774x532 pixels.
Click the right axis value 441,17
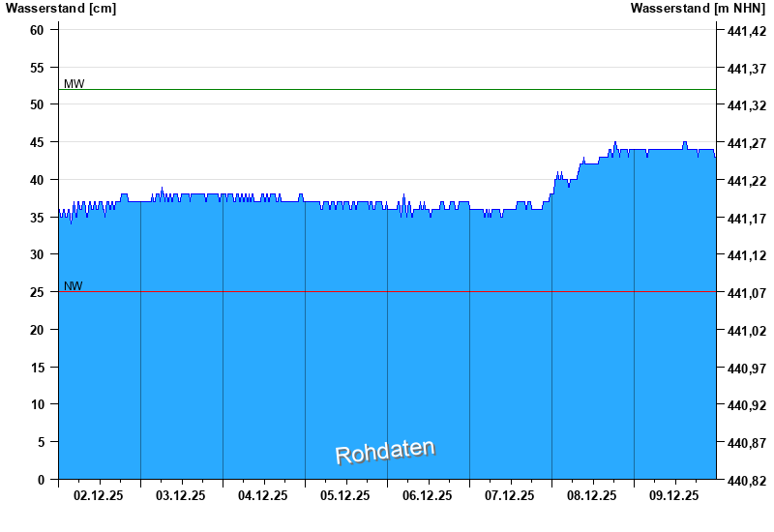747,219
